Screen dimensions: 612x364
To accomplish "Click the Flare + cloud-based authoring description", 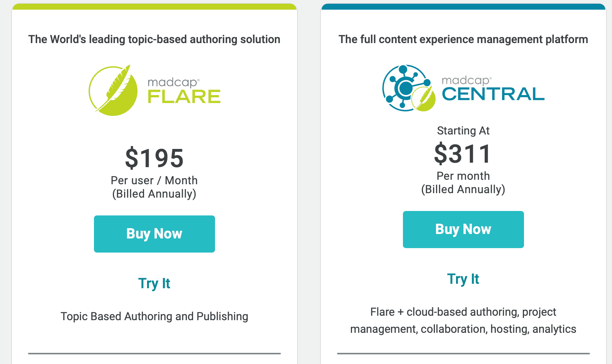I will [463, 320].
